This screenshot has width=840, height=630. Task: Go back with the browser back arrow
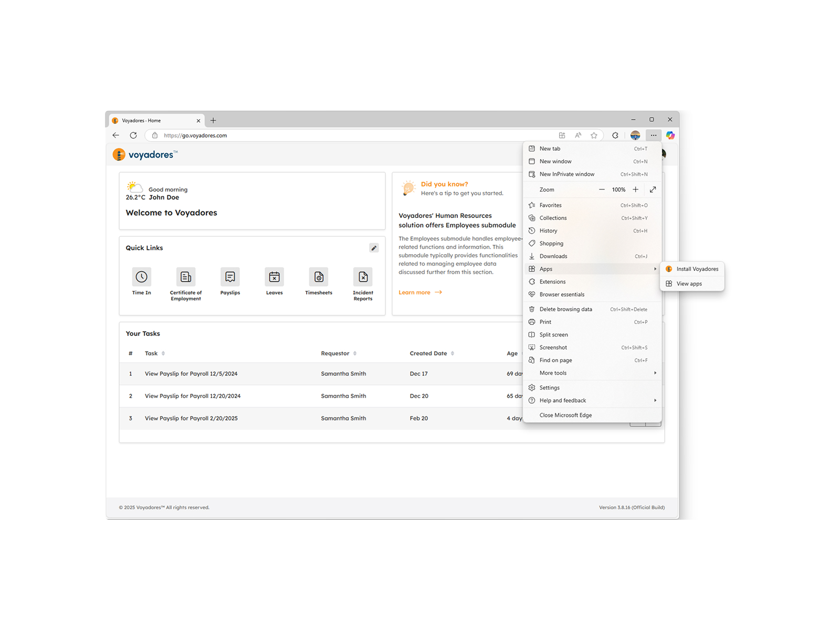click(x=116, y=135)
